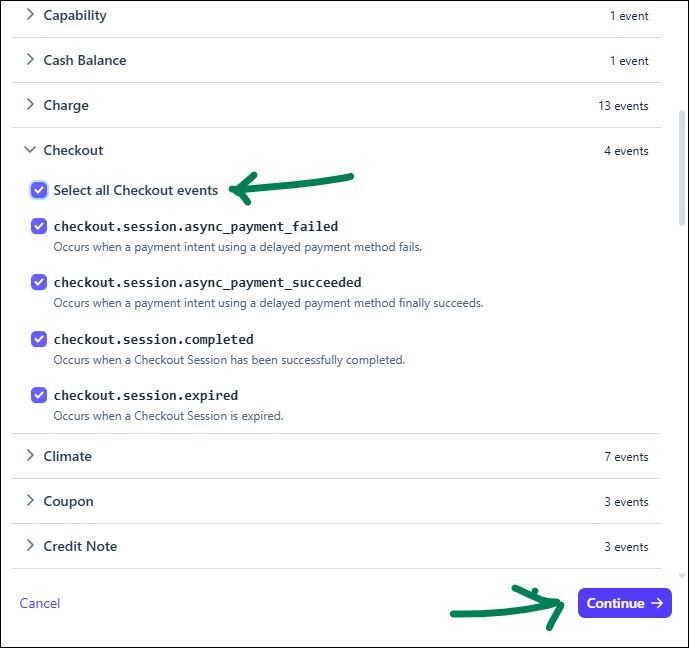Uncheck checkout.session.async_payment_failed checkbox
The width and height of the screenshot is (689, 648).
pyautogui.click(x=39, y=226)
